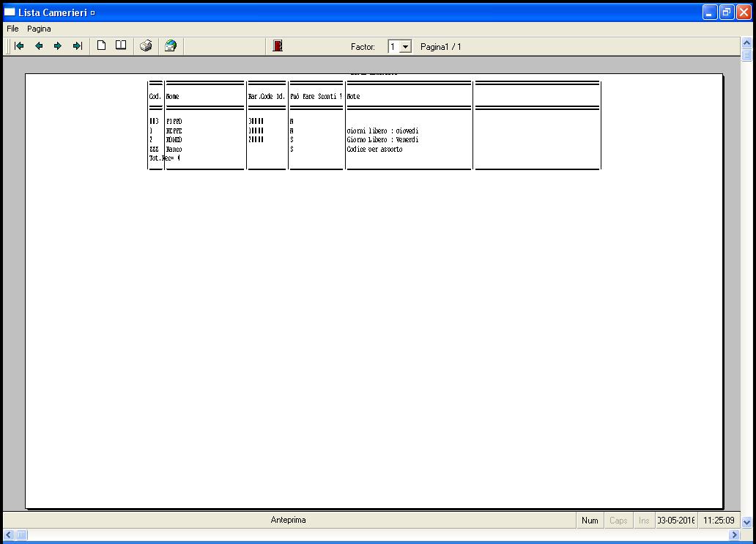Click the Codice per asporto note

pos(374,149)
